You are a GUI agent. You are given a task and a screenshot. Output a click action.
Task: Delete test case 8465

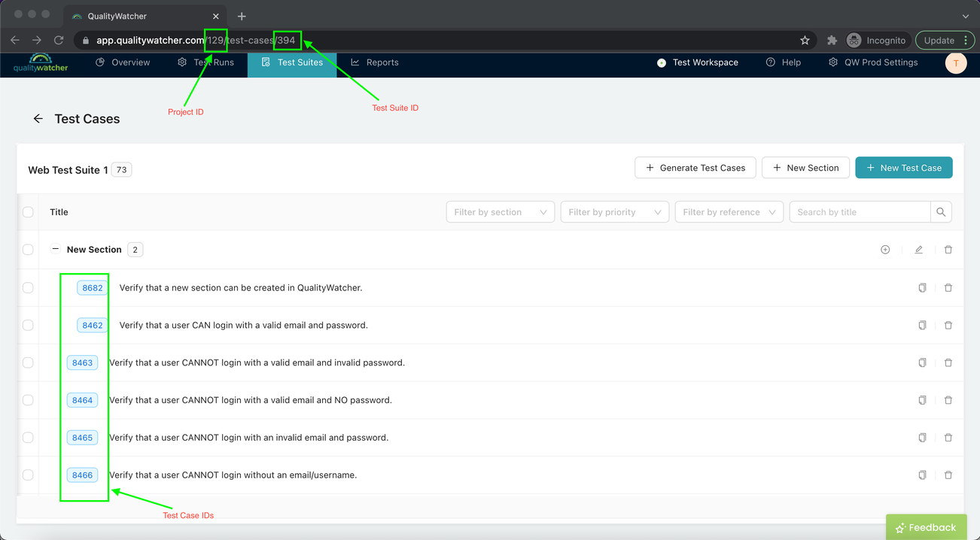(948, 438)
